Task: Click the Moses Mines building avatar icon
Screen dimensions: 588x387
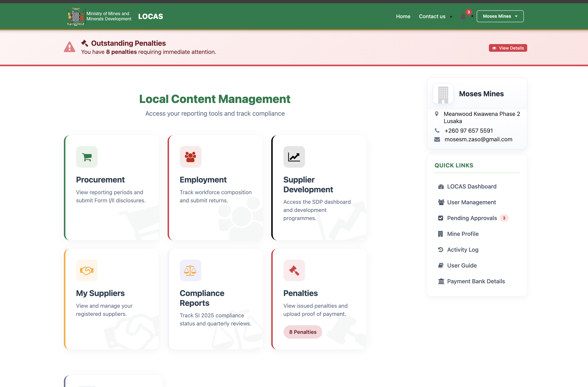Action: tap(443, 94)
